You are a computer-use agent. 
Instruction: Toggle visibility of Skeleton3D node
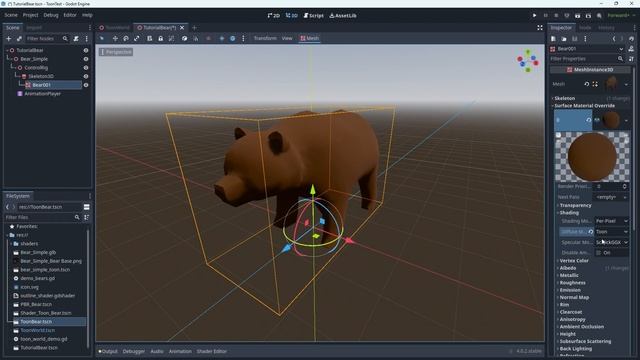click(86, 76)
